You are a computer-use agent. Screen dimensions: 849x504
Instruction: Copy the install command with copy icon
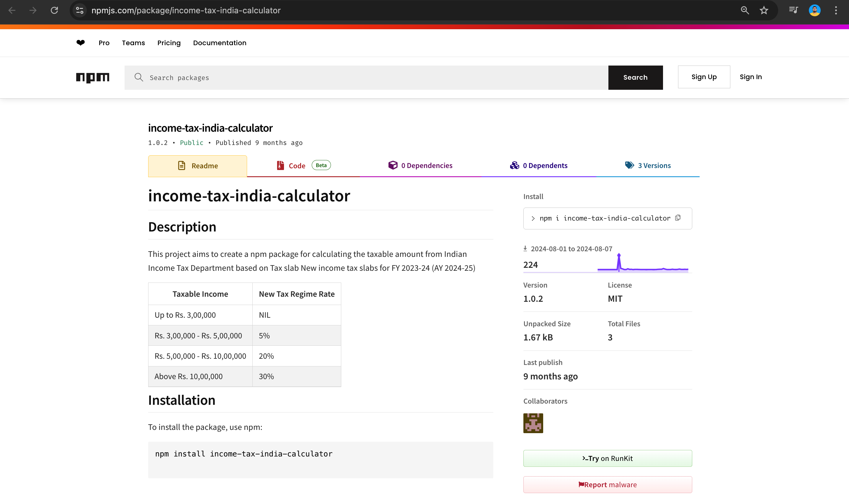tap(678, 218)
